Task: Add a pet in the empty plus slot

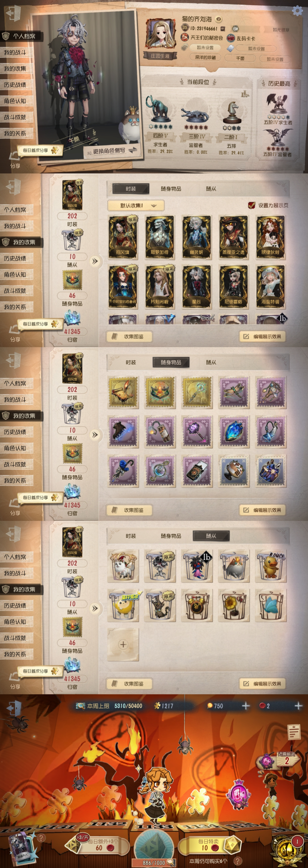Action: [123, 644]
